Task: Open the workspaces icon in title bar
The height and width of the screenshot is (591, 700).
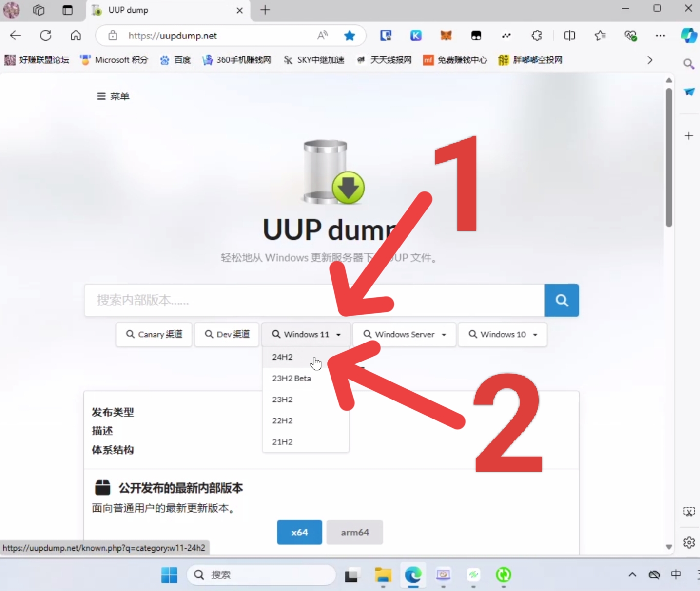Action: pos(39,10)
